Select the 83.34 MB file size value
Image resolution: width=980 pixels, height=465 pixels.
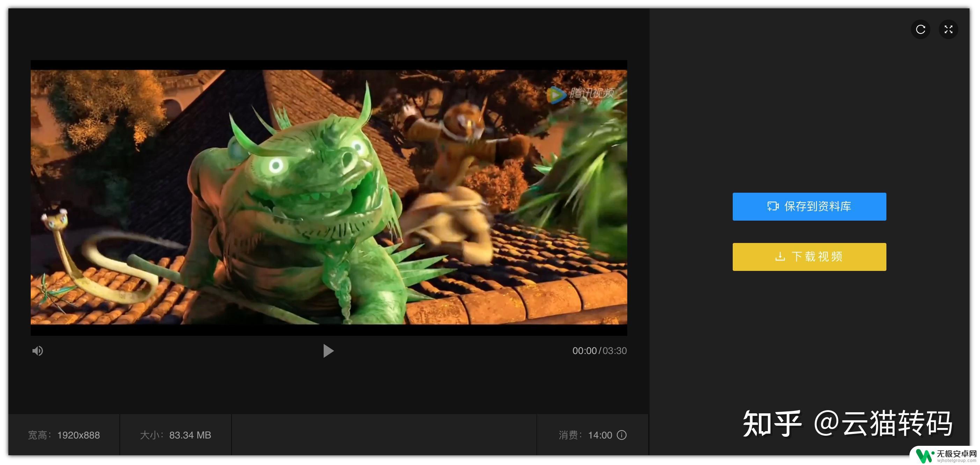(190, 435)
